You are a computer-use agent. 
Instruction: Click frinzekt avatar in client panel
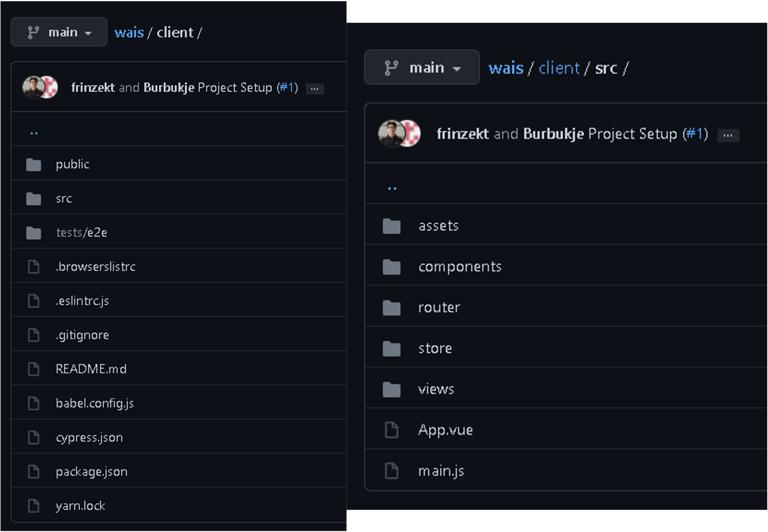(33, 87)
